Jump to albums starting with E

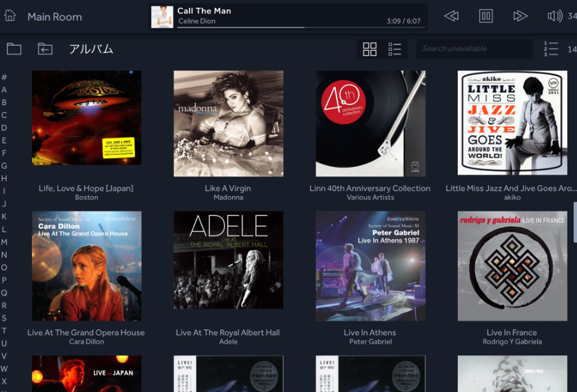click(4, 140)
